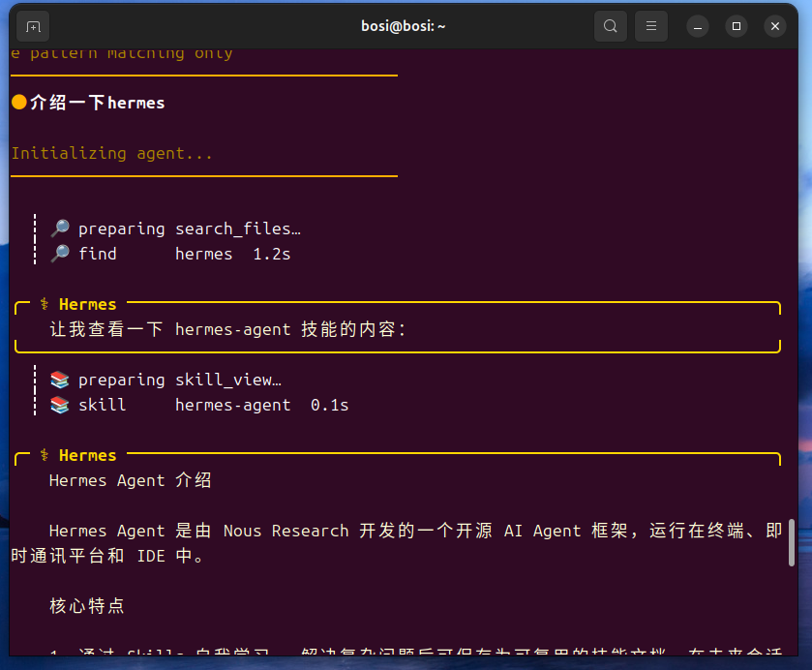Screen dimensions: 812x670
Task: Click the "1.2s" timing on find line
Action: (x=272, y=254)
